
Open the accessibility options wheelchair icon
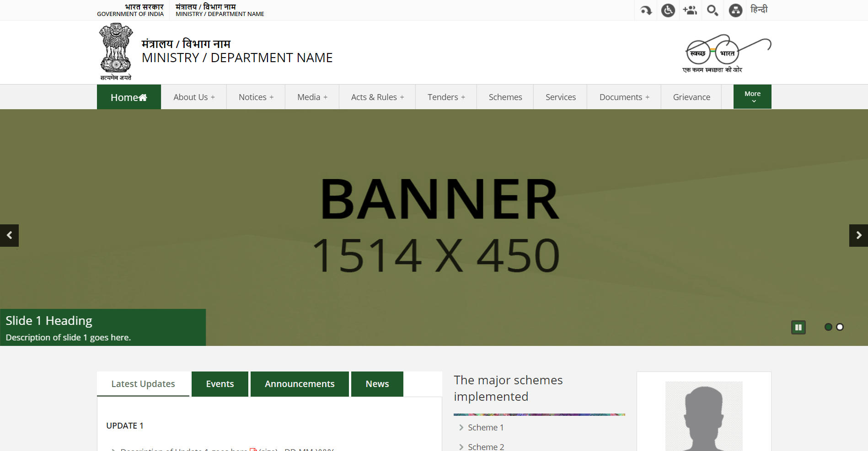[x=668, y=10]
